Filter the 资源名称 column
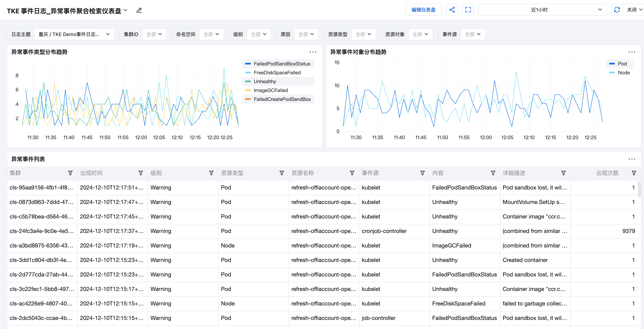Image resolution: width=644 pixels, height=329 pixels. [352, 173]
